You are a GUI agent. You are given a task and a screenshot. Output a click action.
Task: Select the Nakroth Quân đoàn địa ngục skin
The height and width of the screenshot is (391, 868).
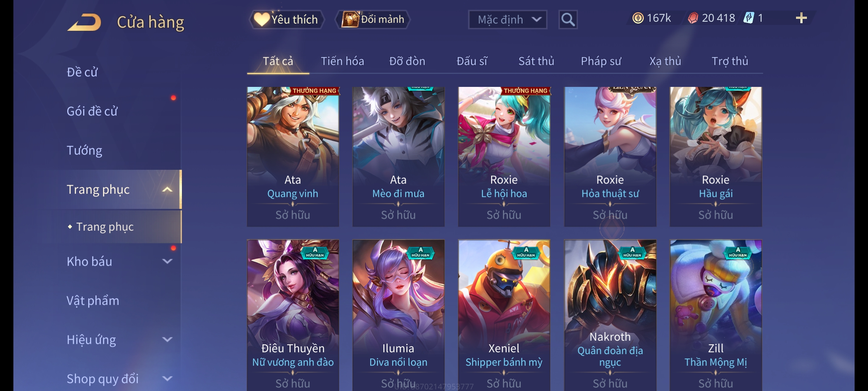tap(610, 315)
